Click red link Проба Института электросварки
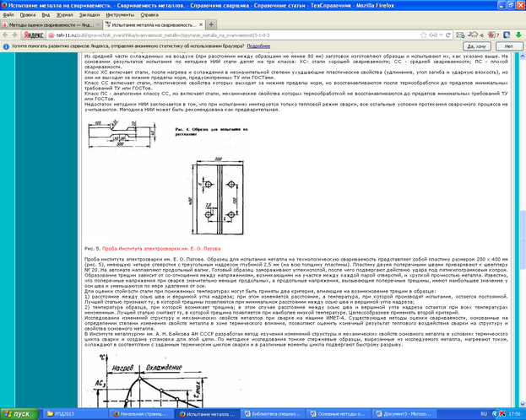Screen dimensions: 526x420 (161, 249)
